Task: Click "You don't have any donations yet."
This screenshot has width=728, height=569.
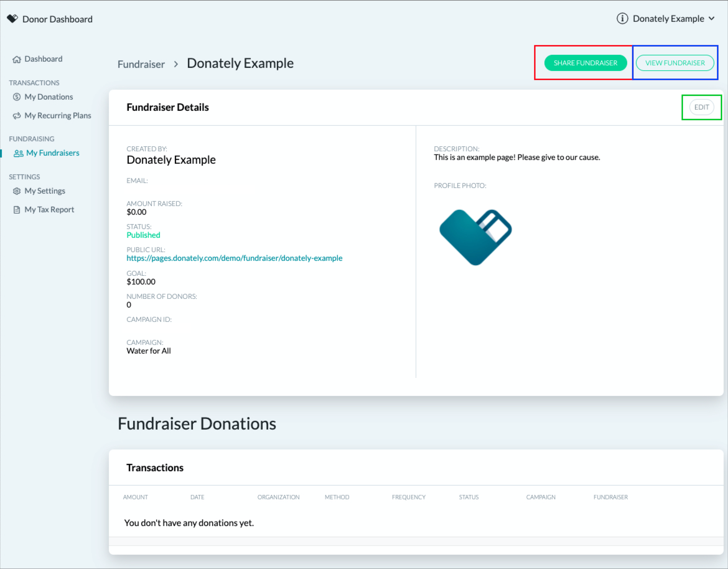Action: click(189, 523)
